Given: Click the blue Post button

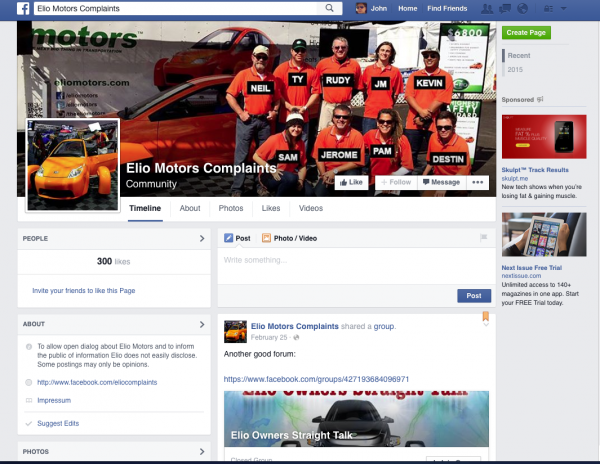Looking at the screenshot, I should 474,296.
